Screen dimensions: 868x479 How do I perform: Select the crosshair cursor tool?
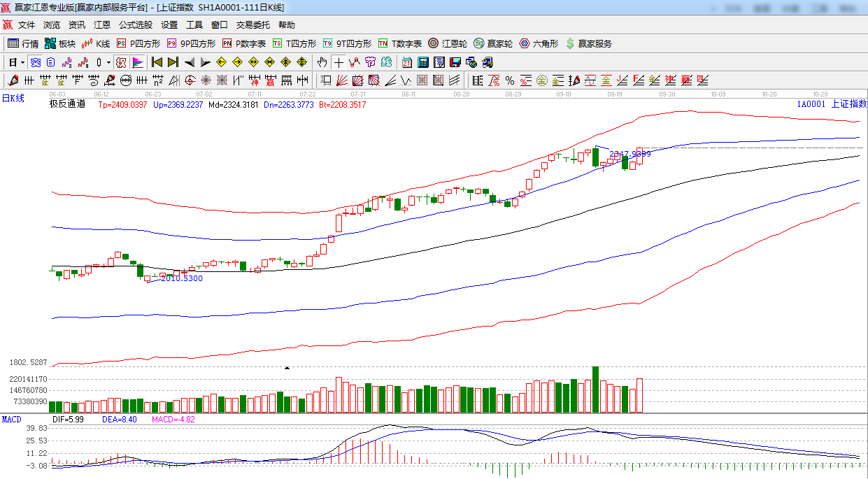(339, 62)
